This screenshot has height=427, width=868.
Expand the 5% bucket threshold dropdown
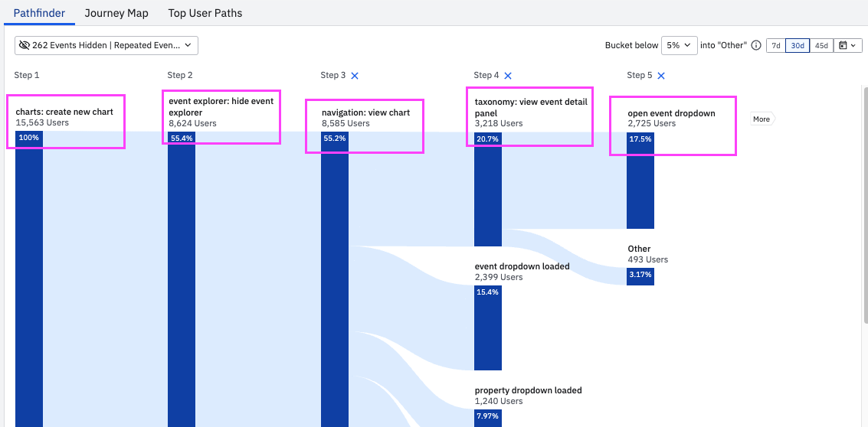[680, 46]
